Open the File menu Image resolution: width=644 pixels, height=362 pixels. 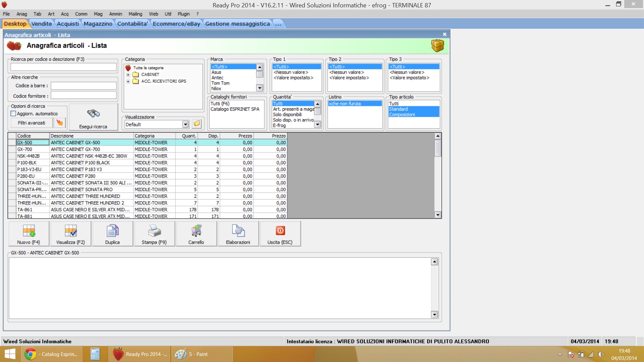[x=6, y=14]
